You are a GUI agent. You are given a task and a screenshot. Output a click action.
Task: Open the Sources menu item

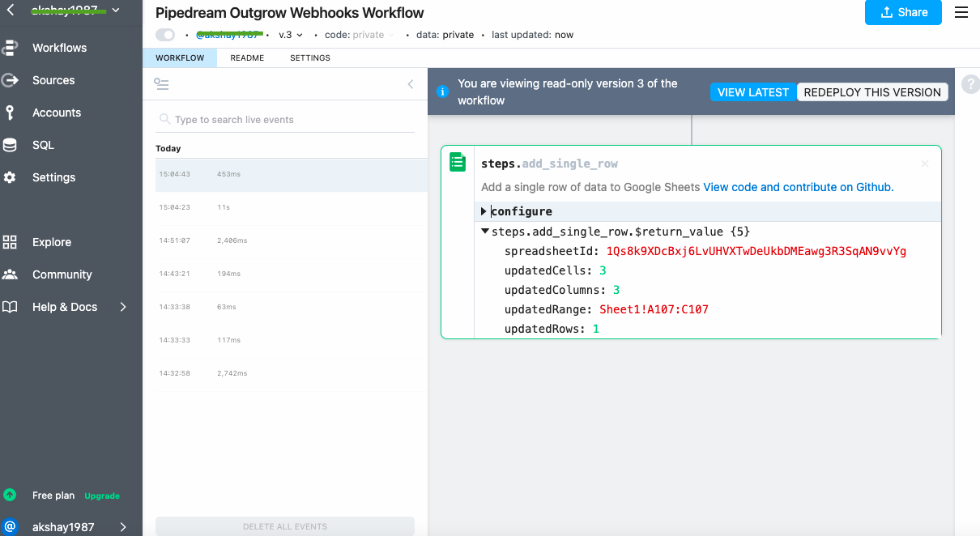[53, 80]
